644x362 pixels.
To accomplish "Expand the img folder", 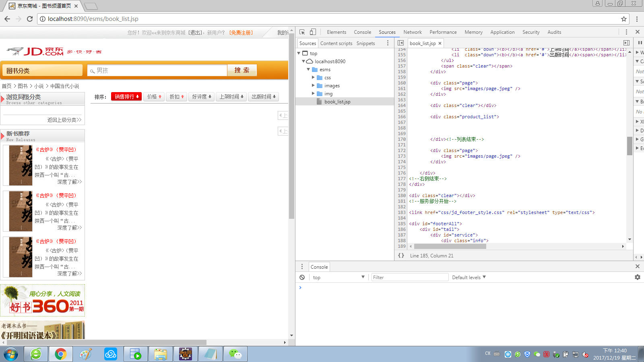I will [313, 93].
